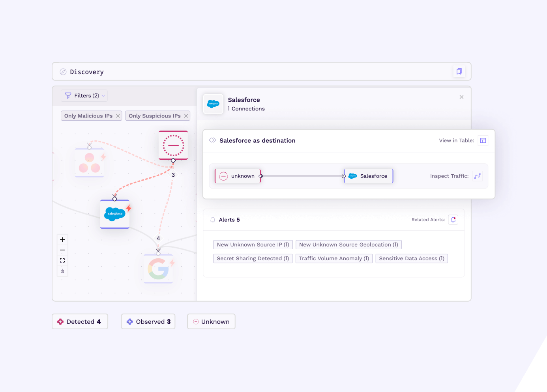Click the unknown source box in connection
This screenshot has height=392, width=547.
point(238,176)
